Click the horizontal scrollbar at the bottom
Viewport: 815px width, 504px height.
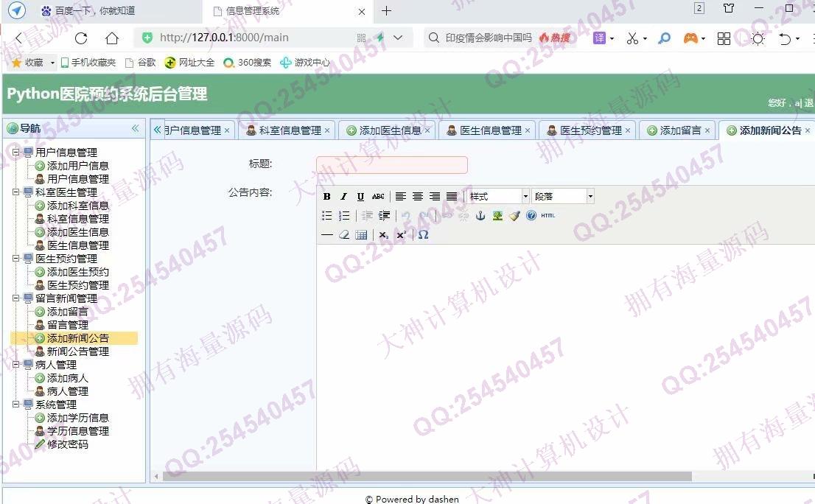(427, 477)
